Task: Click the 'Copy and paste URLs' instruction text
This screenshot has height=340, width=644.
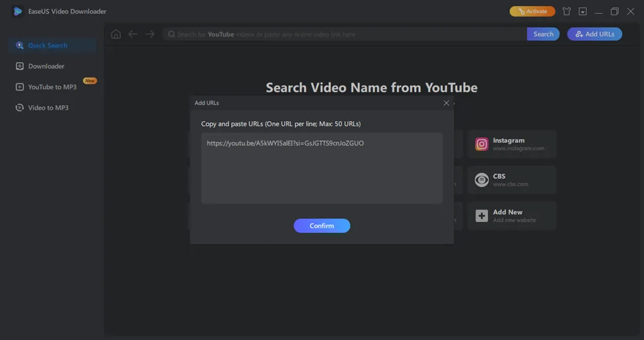Action: [281, 124]
